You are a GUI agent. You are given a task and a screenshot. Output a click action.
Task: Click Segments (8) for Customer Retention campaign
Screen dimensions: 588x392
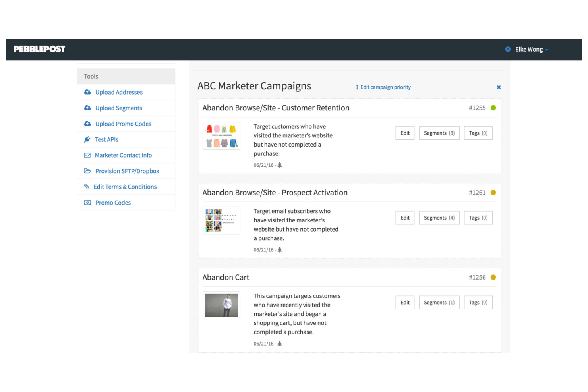click(439, 133)
